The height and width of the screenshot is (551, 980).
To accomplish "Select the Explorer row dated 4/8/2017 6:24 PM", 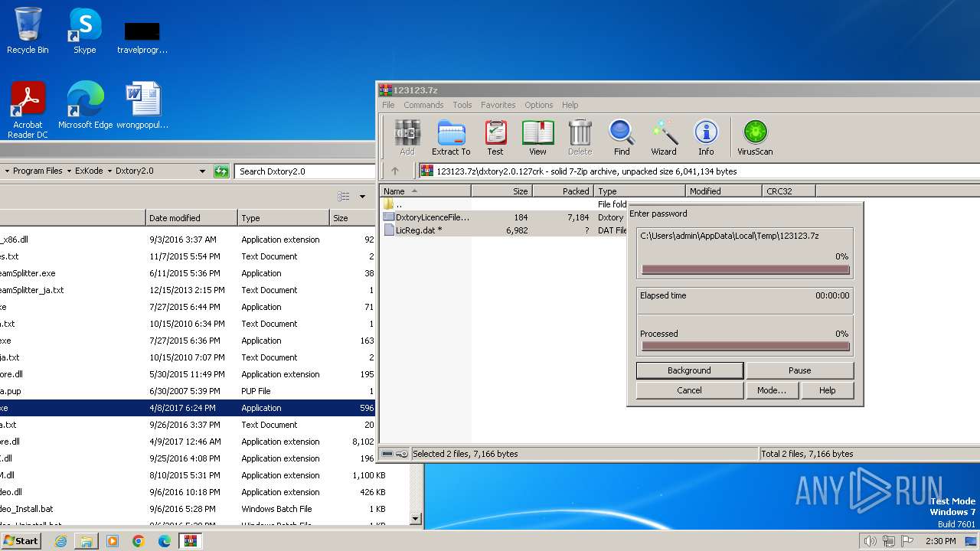I will (x=188, y=408).
